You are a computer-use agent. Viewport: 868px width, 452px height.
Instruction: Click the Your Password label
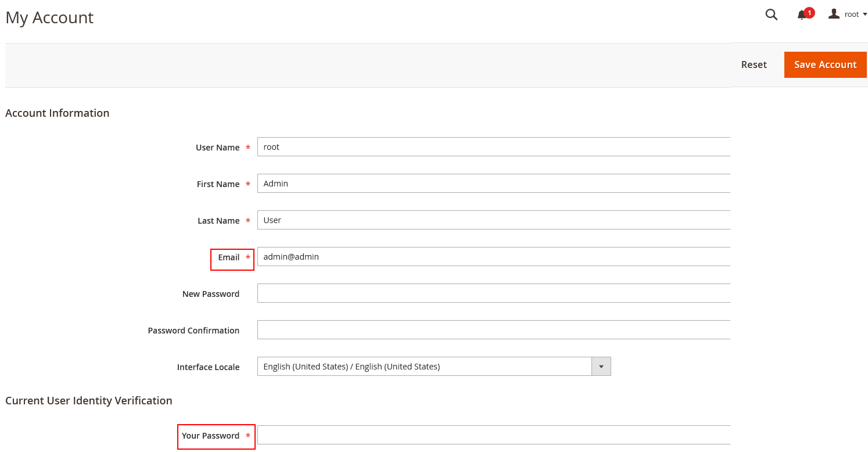point(210,436)
